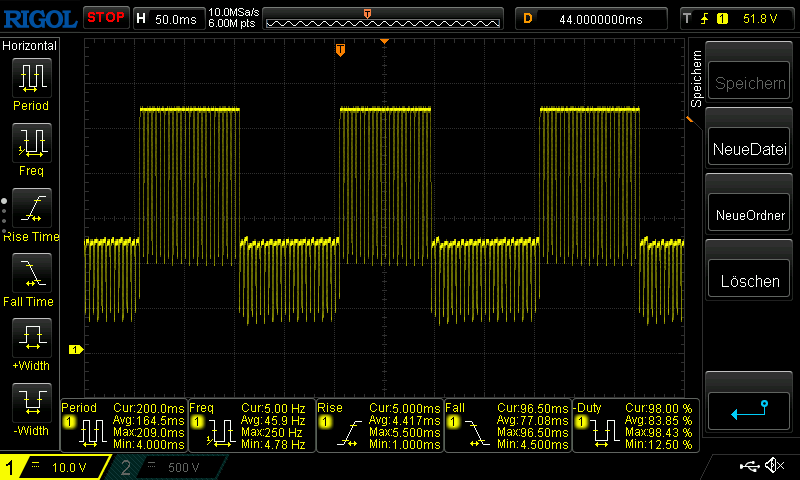
Task: Click the blue back arrow button
Action: 749,411
